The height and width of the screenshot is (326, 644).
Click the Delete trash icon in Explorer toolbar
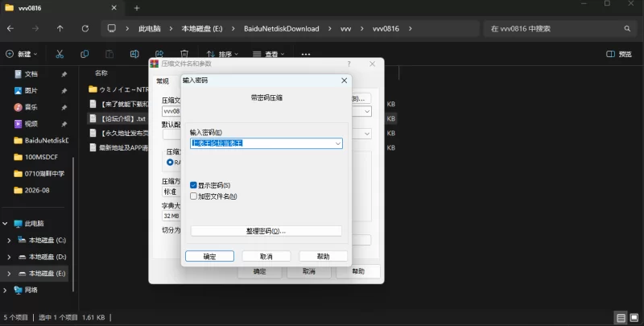[x=184, y=54]
